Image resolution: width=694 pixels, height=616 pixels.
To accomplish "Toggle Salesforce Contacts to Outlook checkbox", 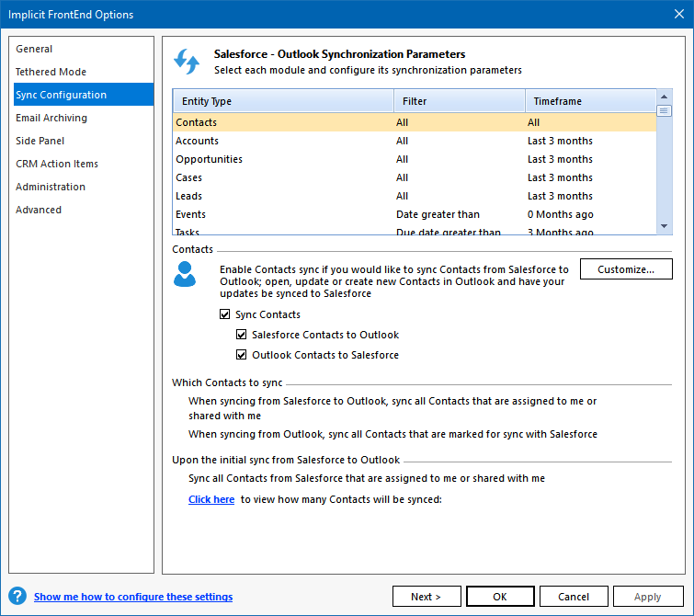I will (242, 335).
